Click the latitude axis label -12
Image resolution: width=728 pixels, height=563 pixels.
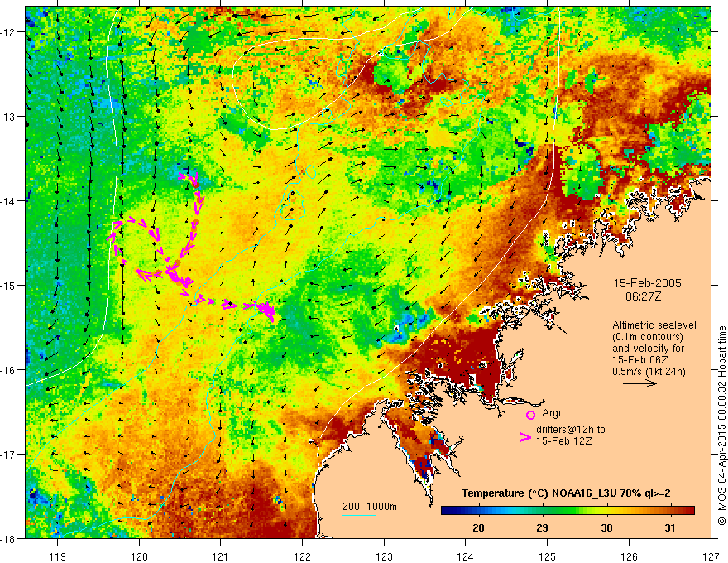coord(9,32)
